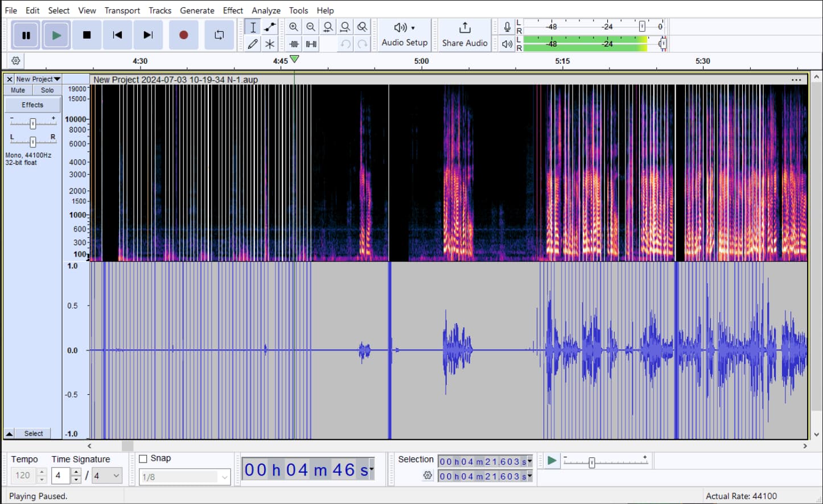Fit entire project to width
The width and height of the screenshot is (823, 504).
(345, 27)
